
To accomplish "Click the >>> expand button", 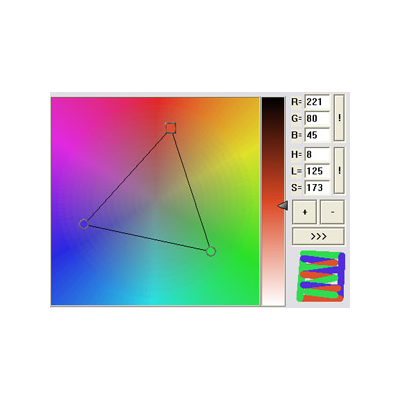I will 318,236.
